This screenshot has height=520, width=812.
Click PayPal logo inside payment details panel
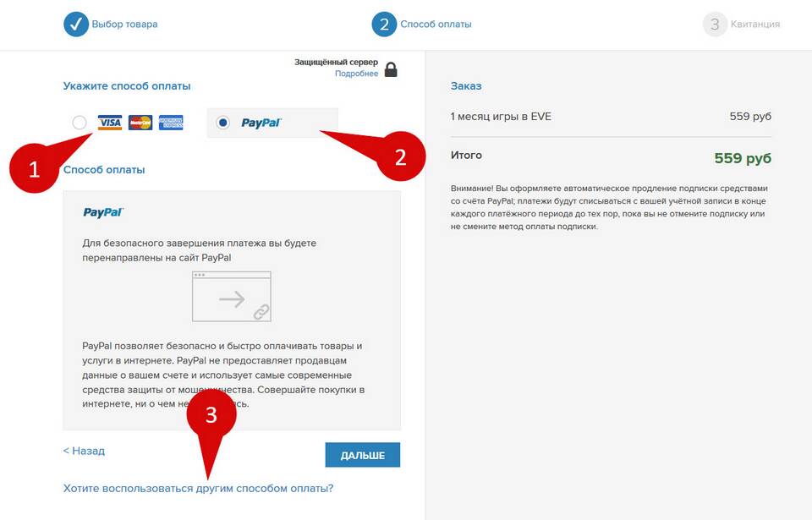(103, 212)
